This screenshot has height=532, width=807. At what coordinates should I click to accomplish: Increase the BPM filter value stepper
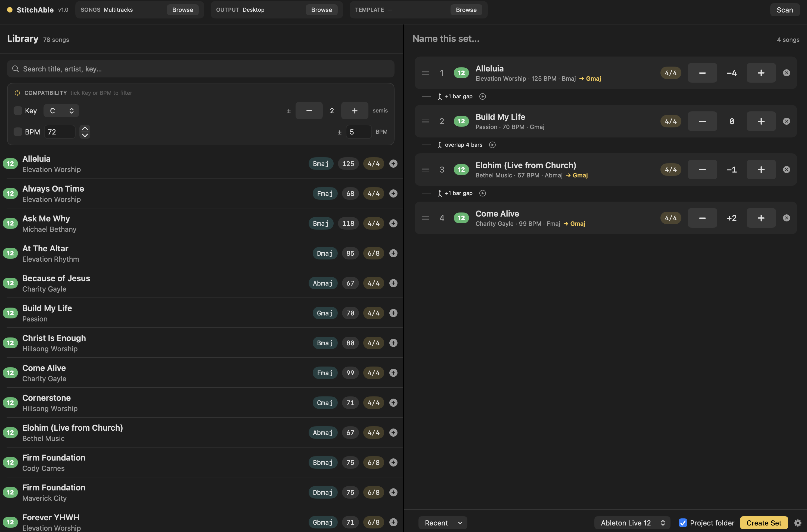pyautogui.click(x=85, y=128)
